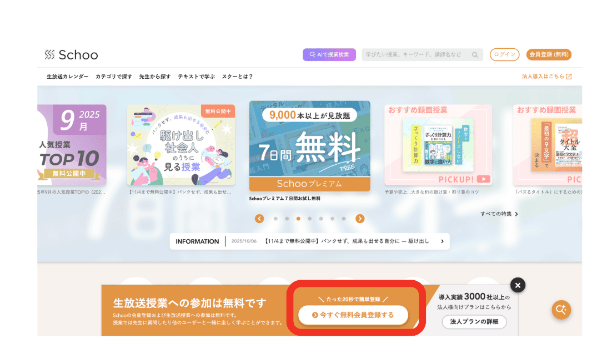Click the 今すぐ無料会員登録する button
Image resolution: width=612 pixels, height=364 pixels.
point(353,315)
